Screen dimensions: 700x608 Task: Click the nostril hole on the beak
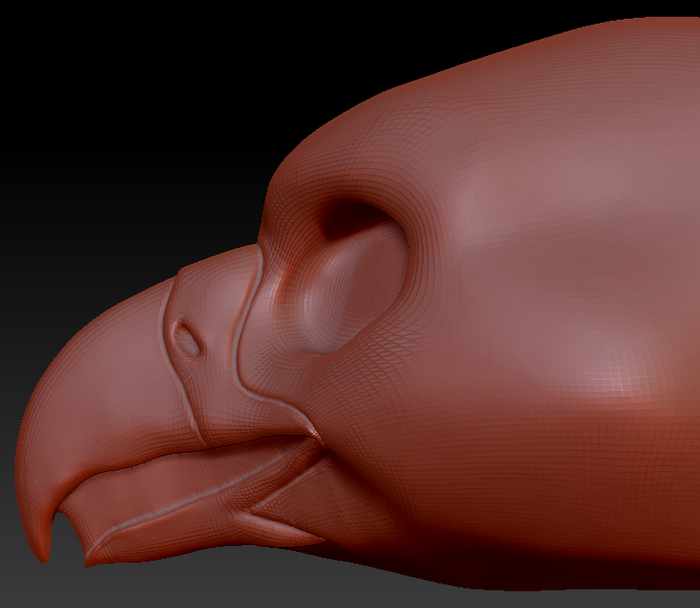(186, 338)
